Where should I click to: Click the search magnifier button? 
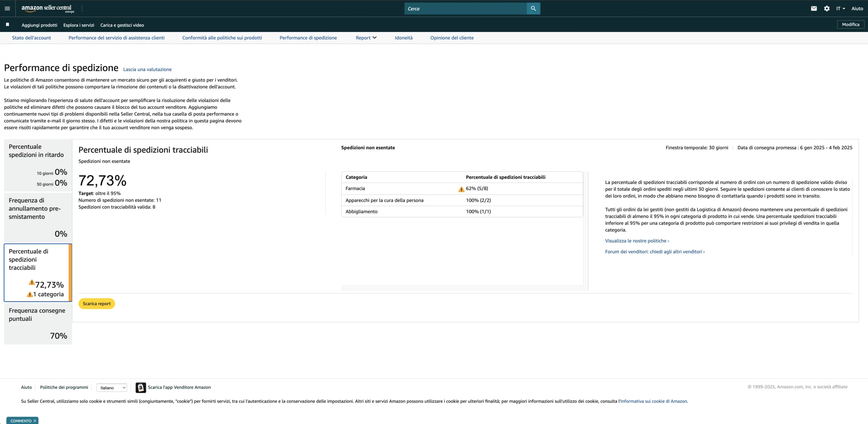(533, 8)
